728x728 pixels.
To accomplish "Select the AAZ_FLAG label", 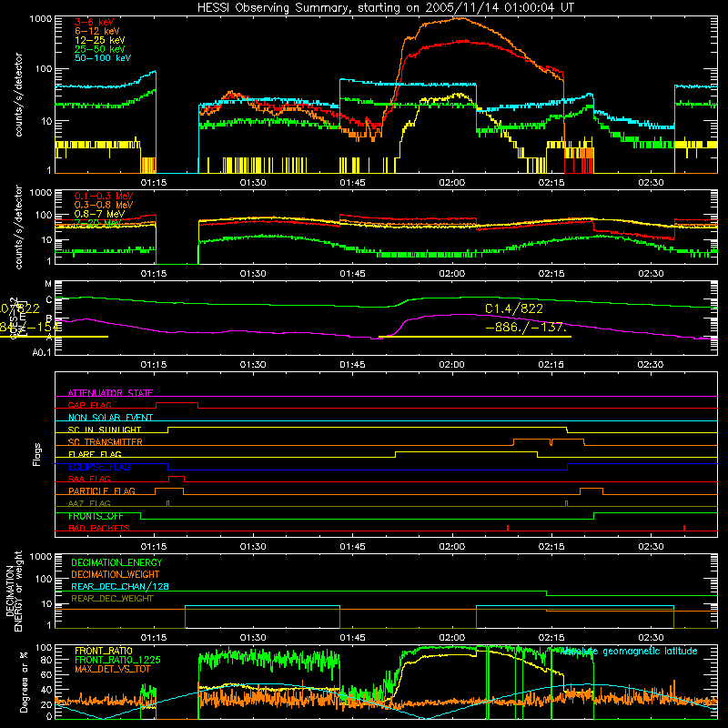I will tap(89, 503).
